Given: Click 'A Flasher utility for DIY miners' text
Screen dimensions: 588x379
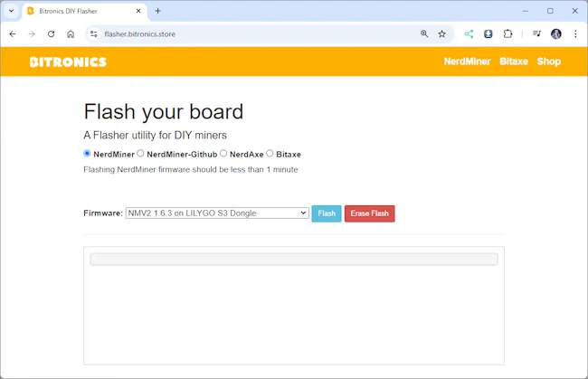Looking at the screenshot, I should (156, 135).
